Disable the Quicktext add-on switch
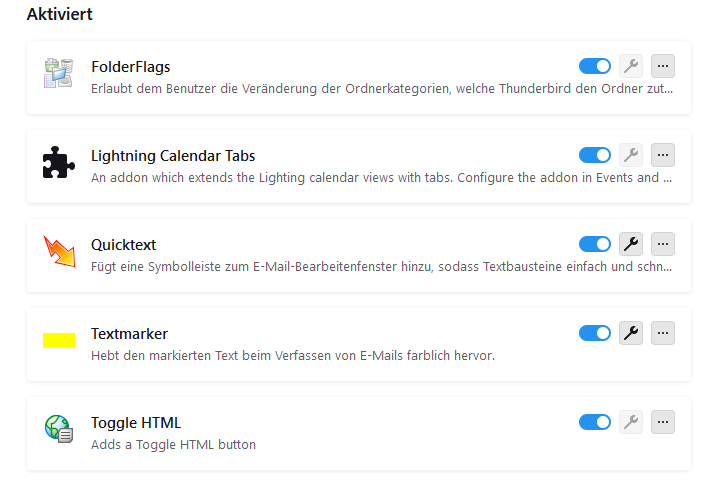The width and height of the screenshot is (711, 481). tap(595, 244)
